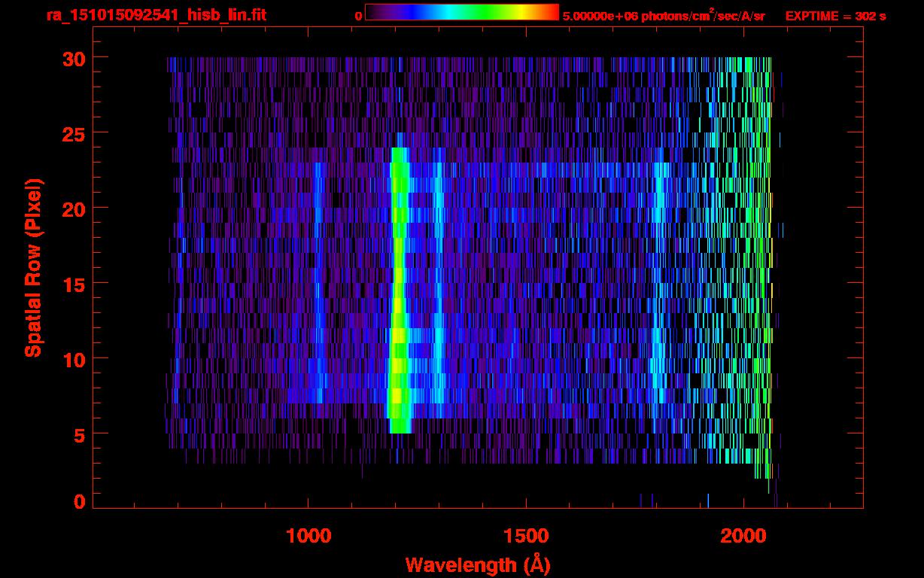924x578 pixels.
Task: Click the cyan emission line near 1300 Å
Action: [439, 301]
